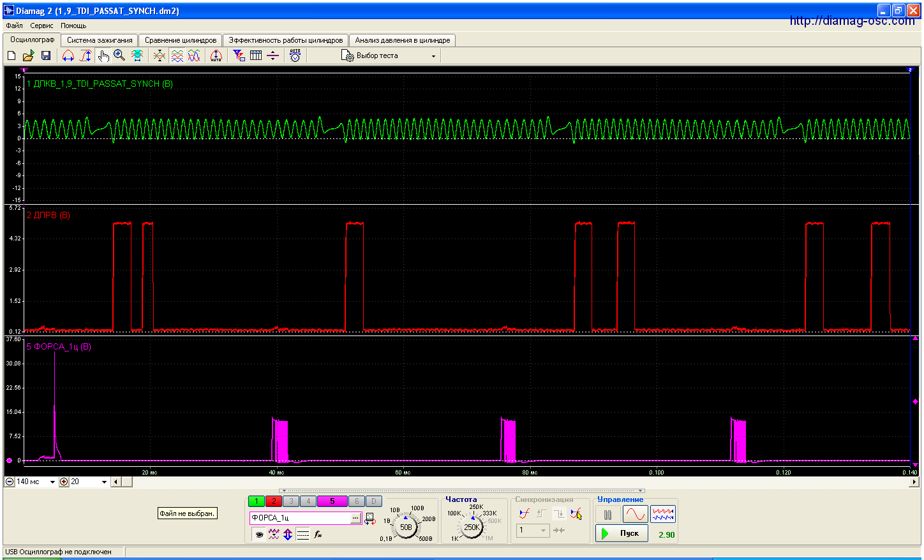924x560 pixels.
Task: Click the overlapped multi-color waveforms icon
Action: [x=194, y=56]
